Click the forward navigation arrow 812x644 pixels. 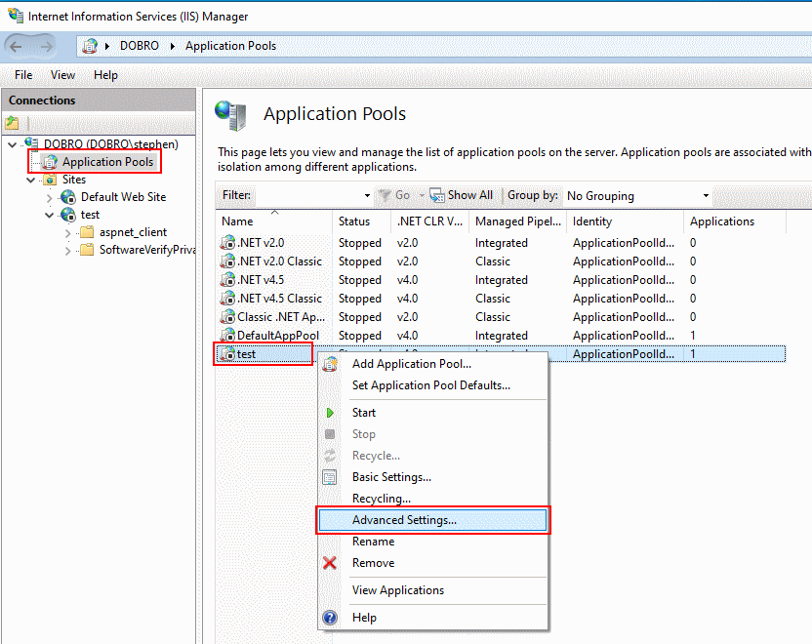(x=46, y=47)
